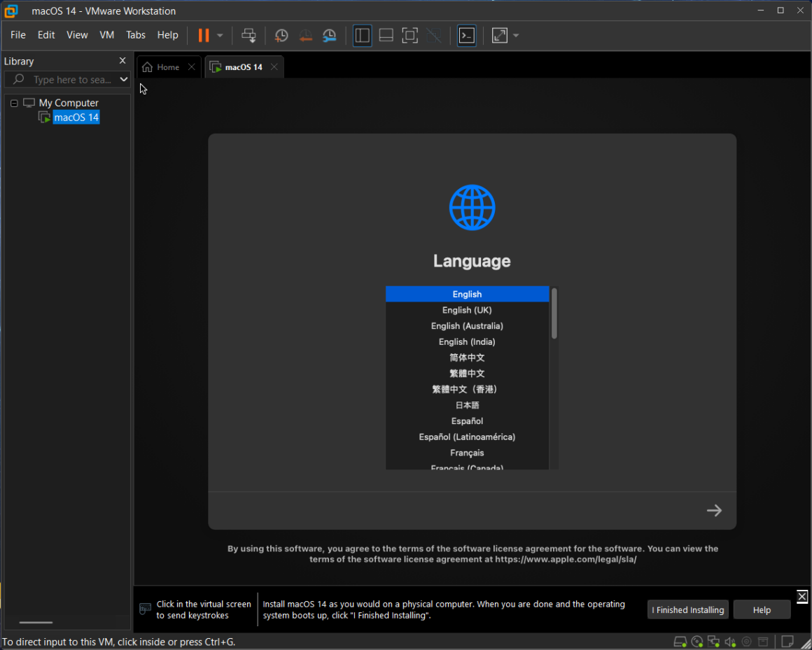
Task: Close the macOS 14 tab
Action: pos(274,66)
